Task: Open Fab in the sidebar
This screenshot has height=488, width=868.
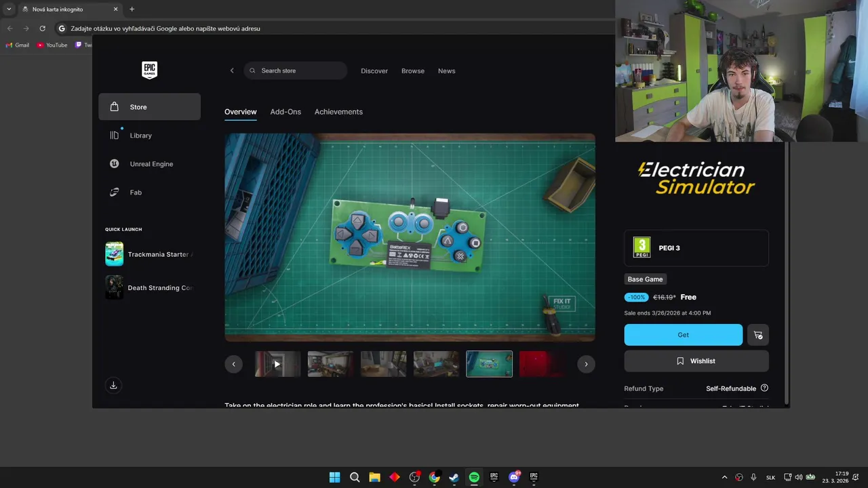Action: (149, 192)
